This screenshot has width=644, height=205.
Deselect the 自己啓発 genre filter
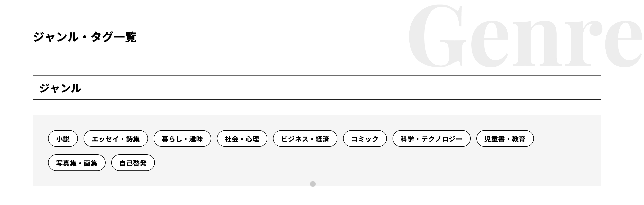click(x=133, y=162)
